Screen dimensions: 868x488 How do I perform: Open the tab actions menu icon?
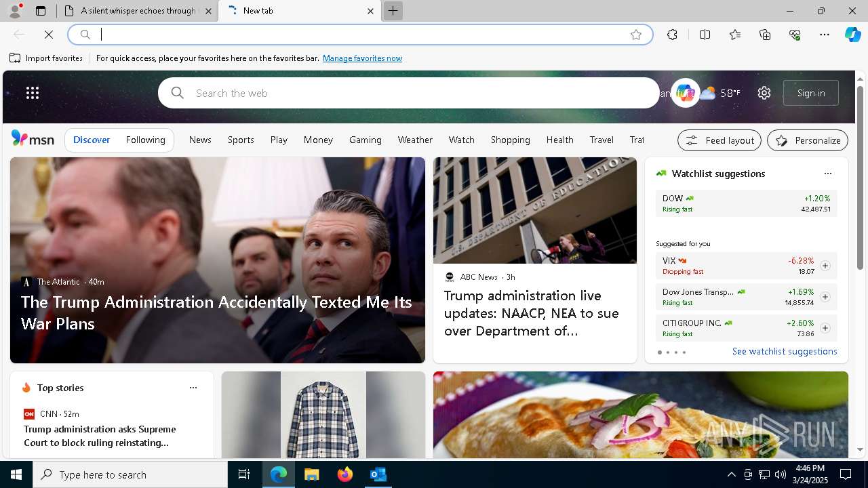click(41, 11)
